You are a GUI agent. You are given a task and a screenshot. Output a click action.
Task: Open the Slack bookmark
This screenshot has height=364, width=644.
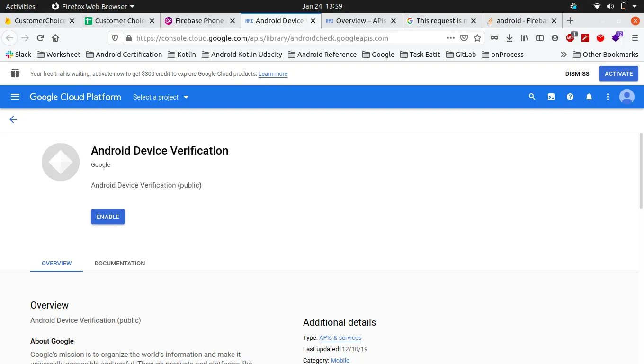click(x=18, y=55)
